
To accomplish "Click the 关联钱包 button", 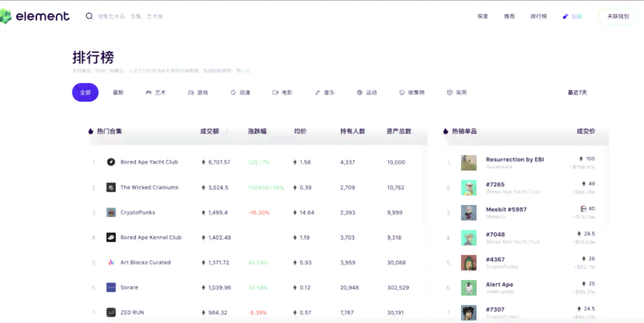I will pyautogui.click(x=618, y=17).
